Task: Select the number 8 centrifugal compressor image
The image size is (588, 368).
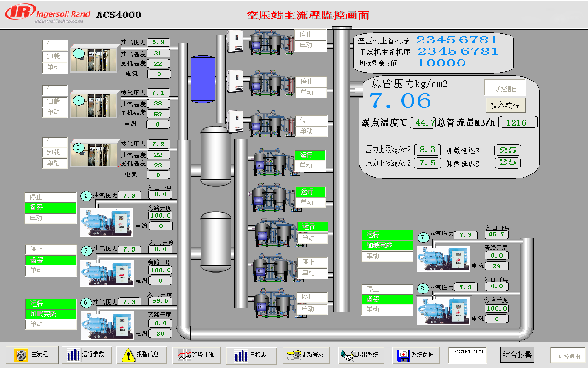Action: tap(443, 311)
